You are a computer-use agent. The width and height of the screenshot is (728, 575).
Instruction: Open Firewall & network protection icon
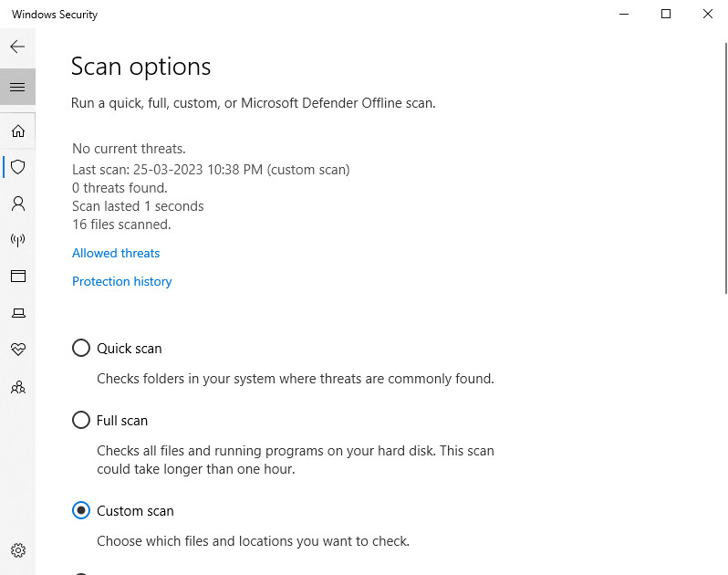click(x=17, y=240)
